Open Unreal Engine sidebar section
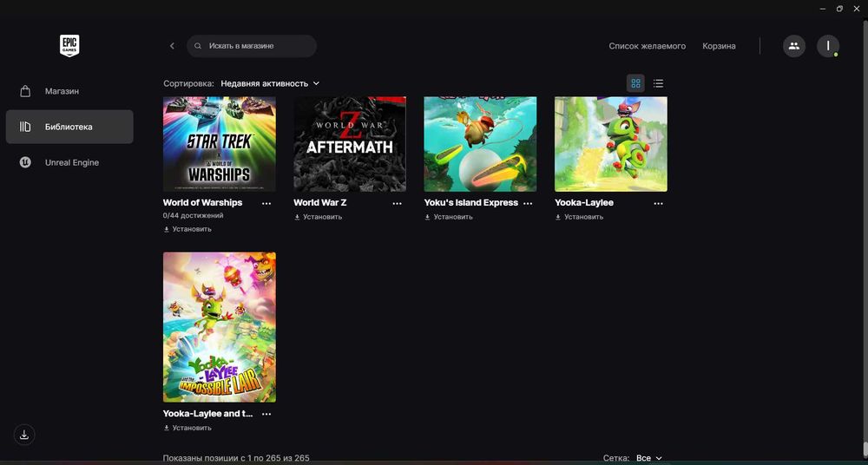 point(69,162)
